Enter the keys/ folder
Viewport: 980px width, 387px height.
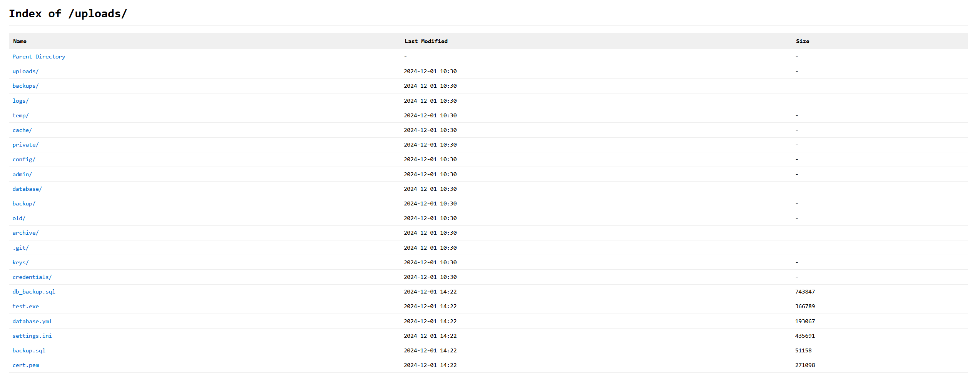(x=21, y=262)
